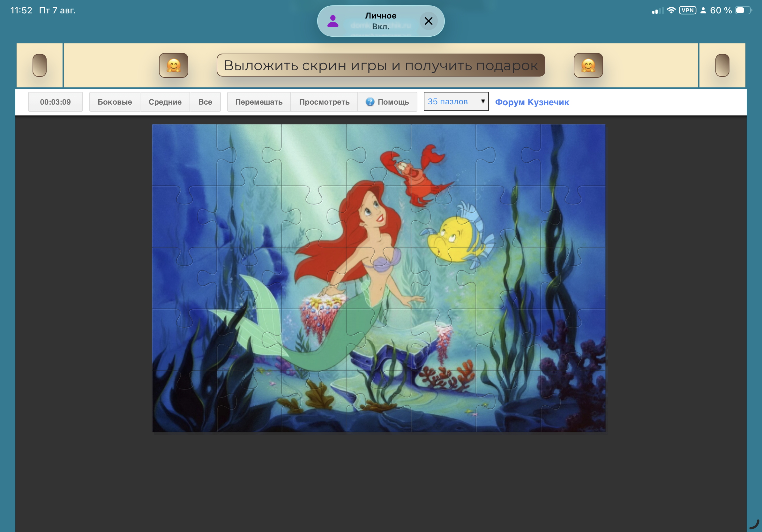Open 'Помощь' help button
This screenshot has width=762, height=532.
click(x=387, y=102)
